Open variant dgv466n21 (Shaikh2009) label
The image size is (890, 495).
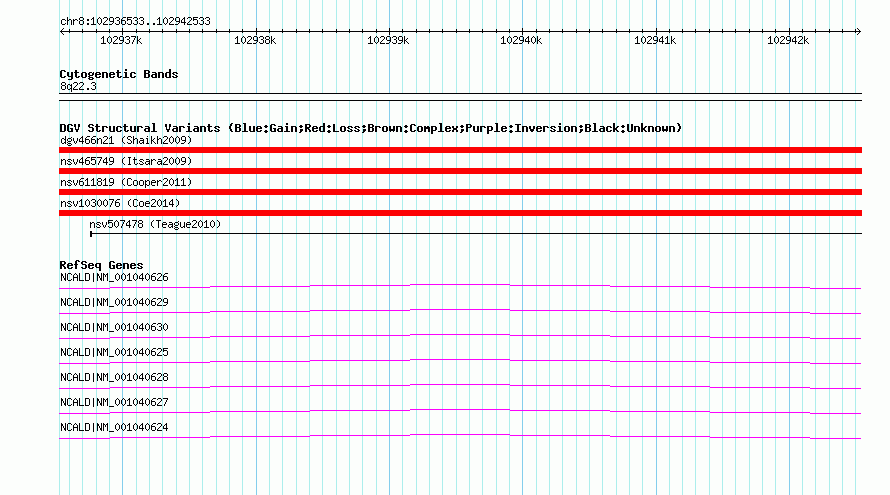126,140
